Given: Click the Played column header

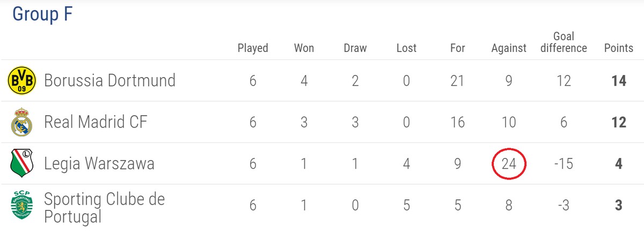Looking at the screenshot, I should pos(253,48).
